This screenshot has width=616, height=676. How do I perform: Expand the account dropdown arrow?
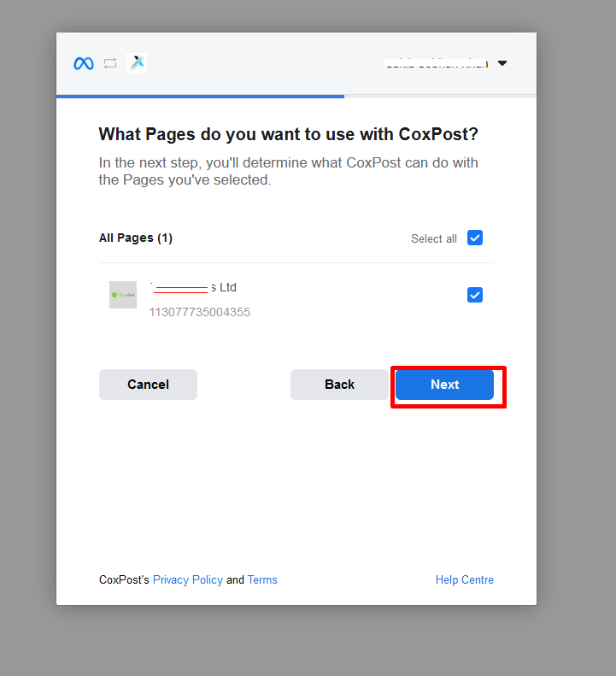[x=502, y=63]
